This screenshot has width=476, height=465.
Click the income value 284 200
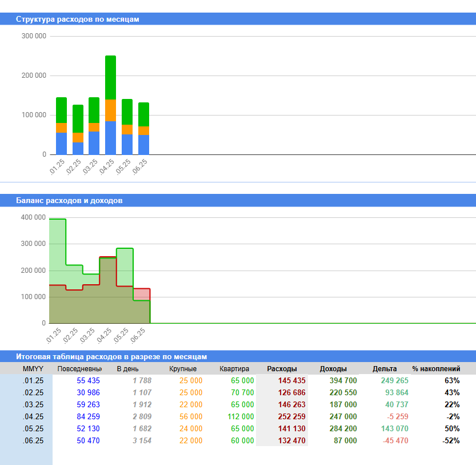[x=343, y=428]
